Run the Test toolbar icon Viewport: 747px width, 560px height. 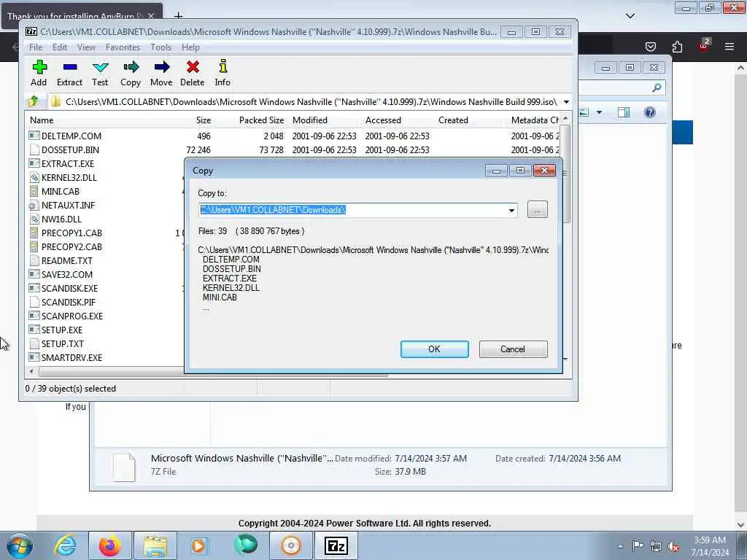[x=100, y=73]
